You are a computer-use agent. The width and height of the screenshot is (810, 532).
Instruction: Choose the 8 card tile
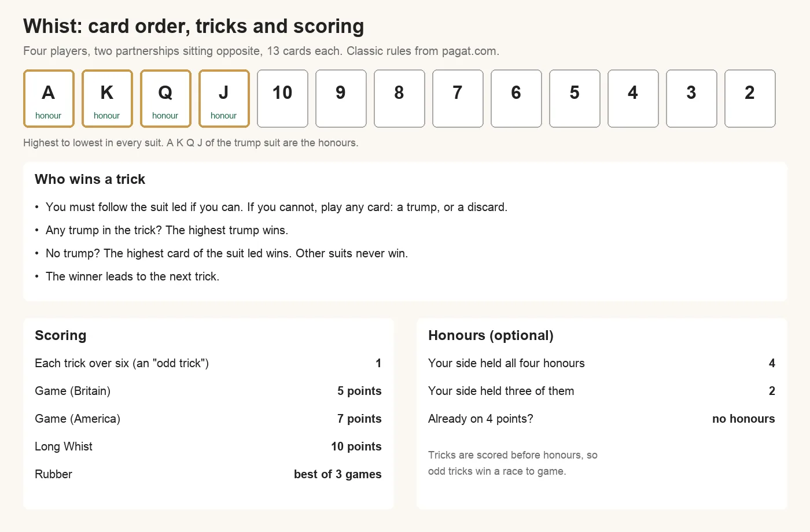click(399, 98)
